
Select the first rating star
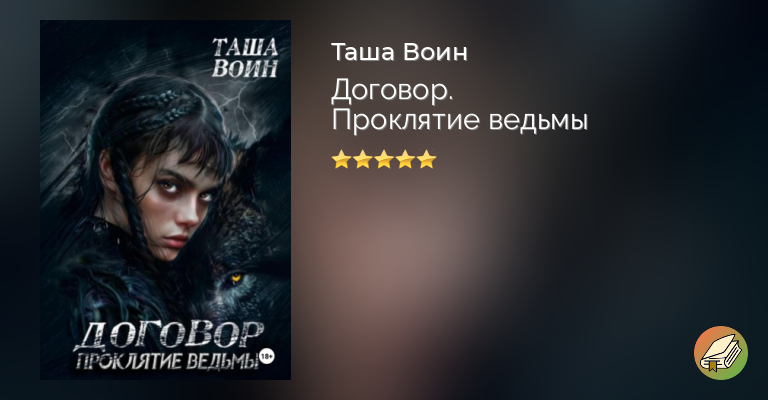tap(340, 160)
